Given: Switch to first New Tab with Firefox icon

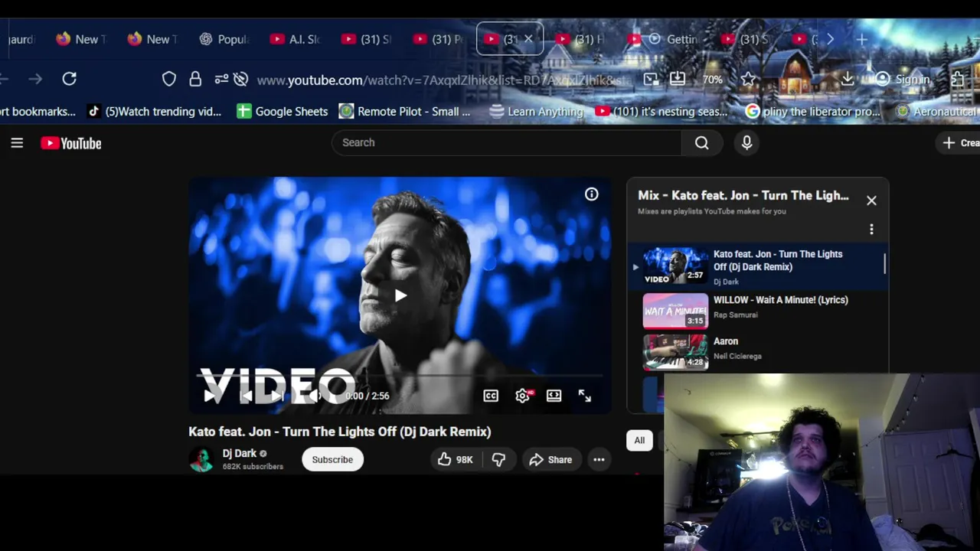Looking at the screenshot, I should [81, 39].
